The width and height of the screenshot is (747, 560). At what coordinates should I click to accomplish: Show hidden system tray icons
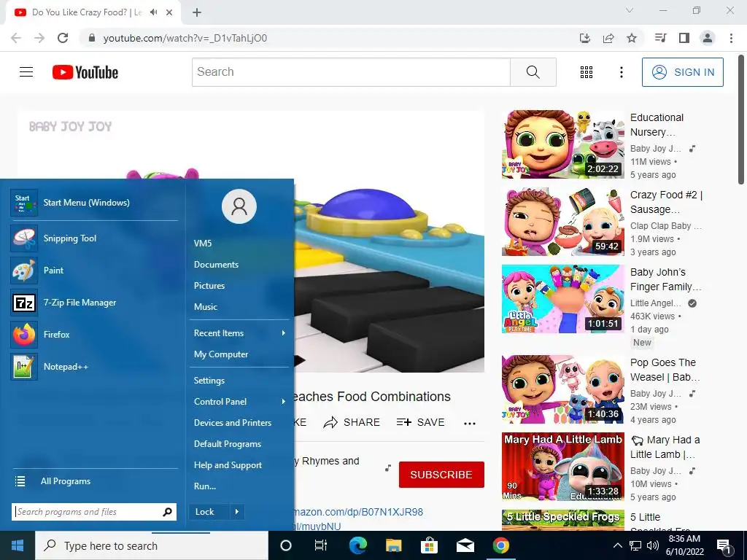617,545
